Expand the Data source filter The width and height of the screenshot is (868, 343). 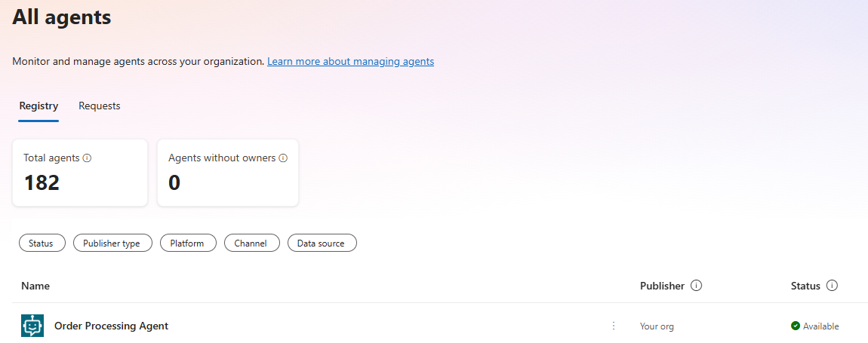click(x=322, y=243)
